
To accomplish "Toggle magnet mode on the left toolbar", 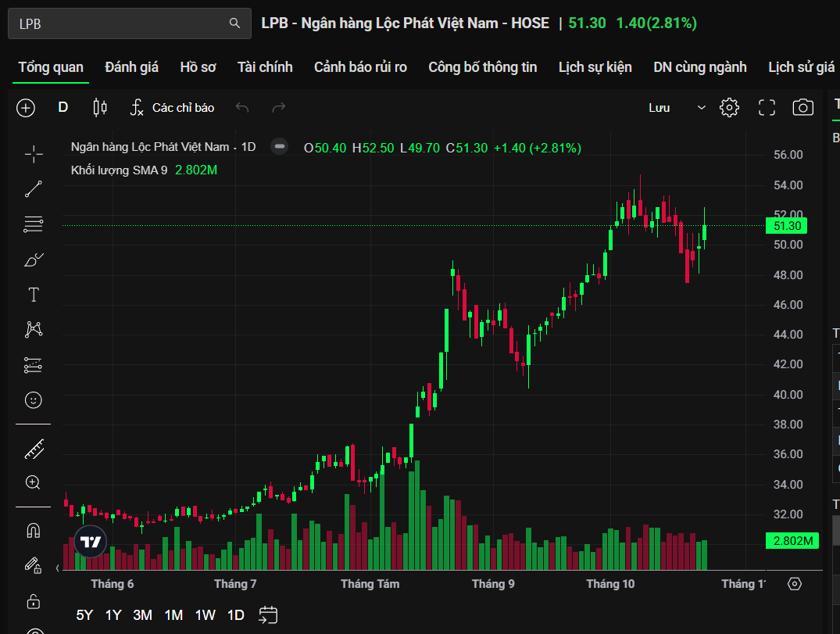I will click(34, 531).
